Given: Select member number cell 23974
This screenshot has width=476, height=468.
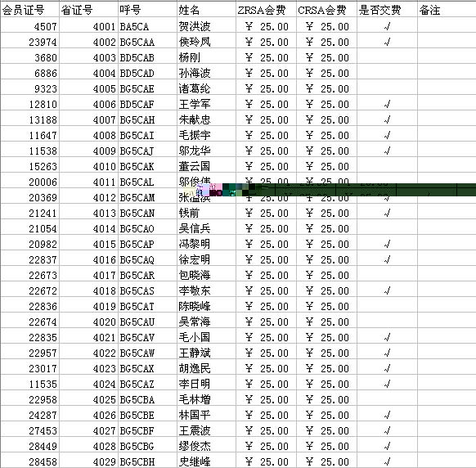Looking at the screenshot, I should click(x=29, y=40).
